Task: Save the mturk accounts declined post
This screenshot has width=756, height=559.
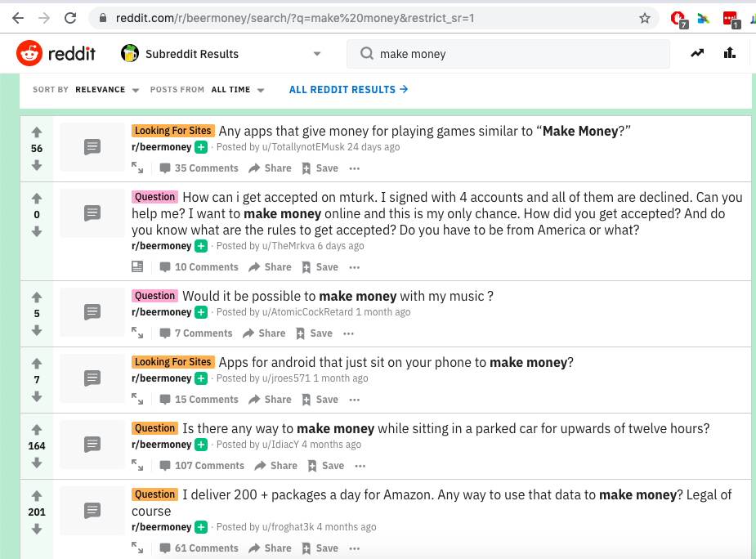Action: (320, 267)
